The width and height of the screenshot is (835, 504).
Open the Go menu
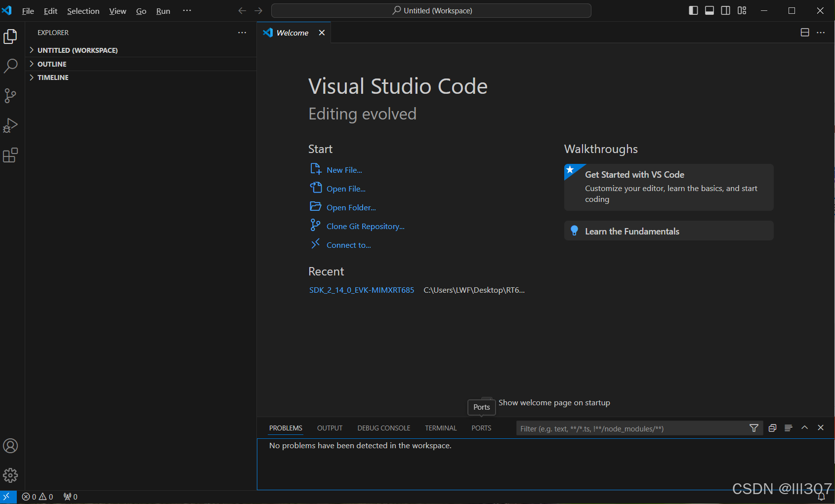point(141,11)
